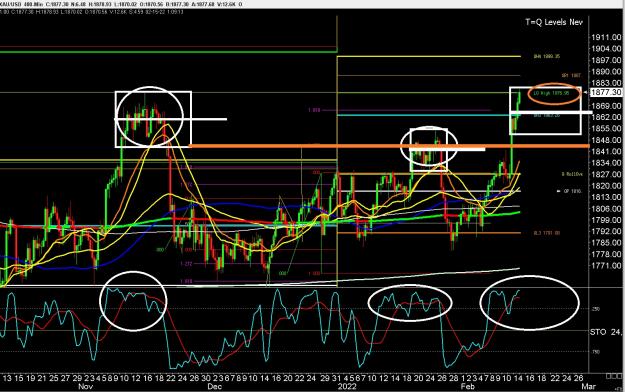Click the 750 level label in stochastic panel

[595, 352]
